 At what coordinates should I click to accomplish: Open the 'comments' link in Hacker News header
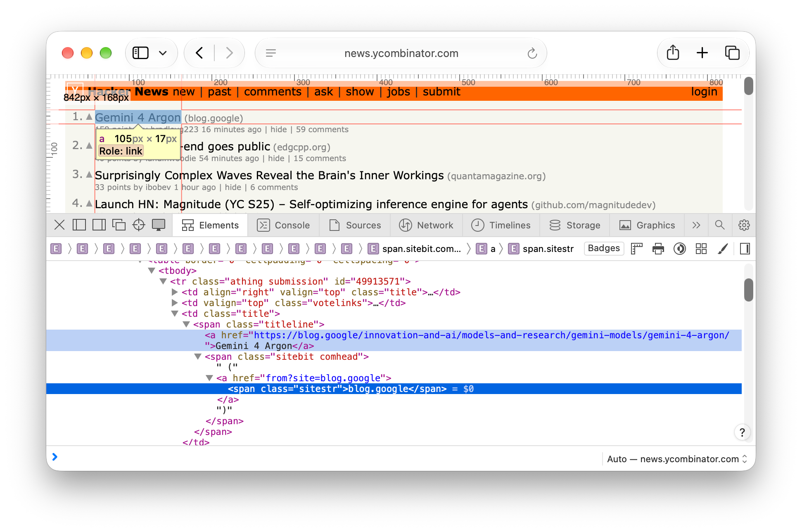pyautogui.click(x=273, y=92)
